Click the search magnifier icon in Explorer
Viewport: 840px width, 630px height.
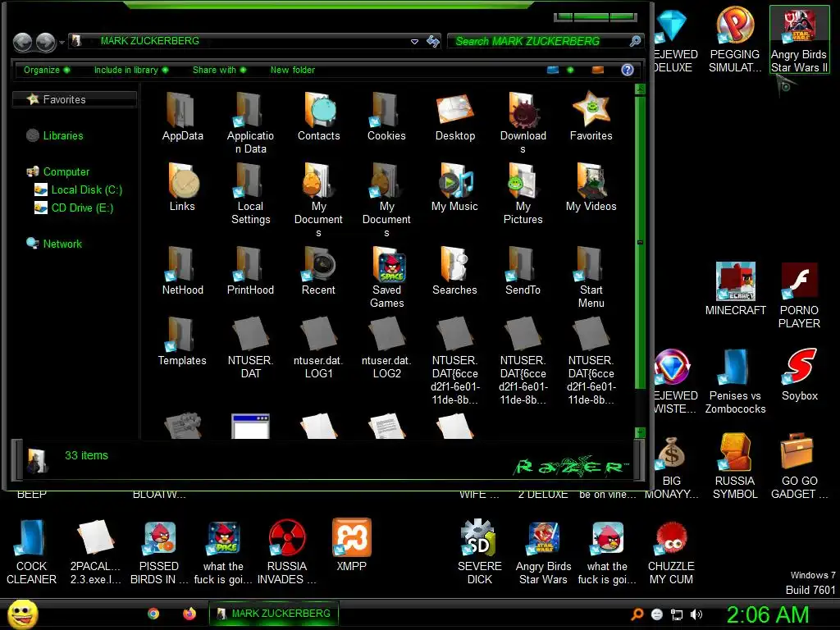coord(635,41)
